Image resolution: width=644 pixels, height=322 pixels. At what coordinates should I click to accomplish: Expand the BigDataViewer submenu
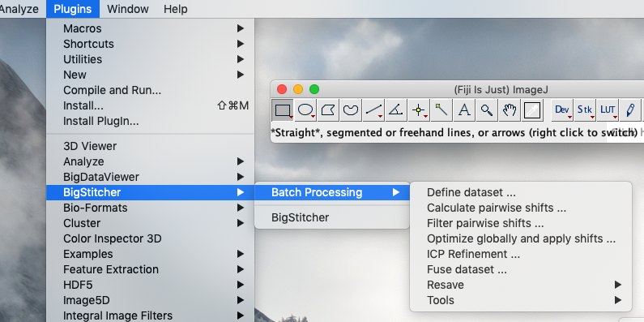(x=151, y=177)
